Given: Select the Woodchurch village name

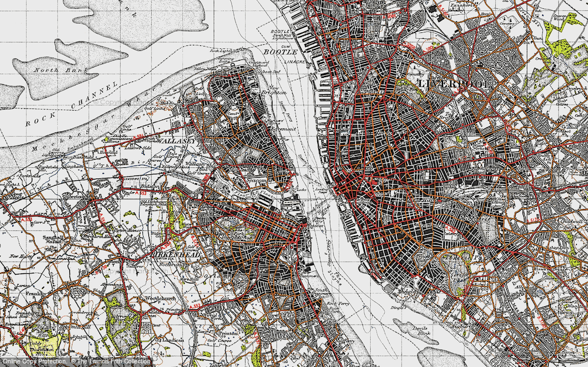Looking at the screenshot, I should [160, 299].
